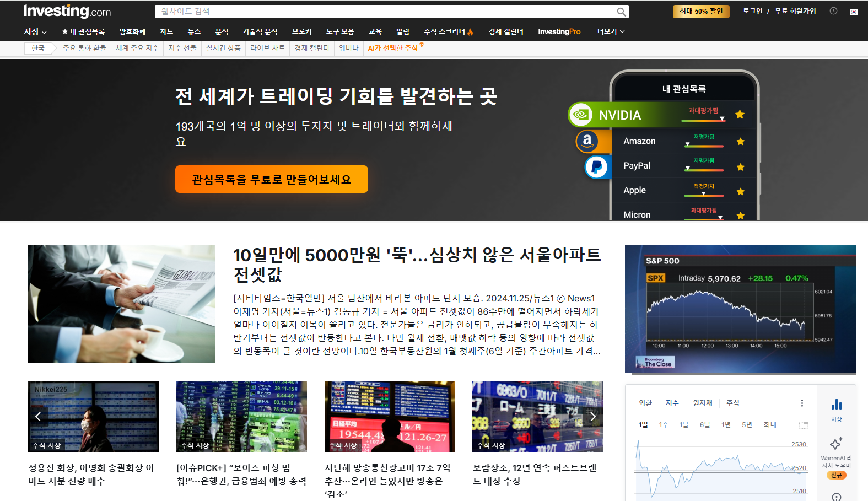Click the Investing.com logo
This screenshot has width=868, height=501.
(x=67, y=11)
